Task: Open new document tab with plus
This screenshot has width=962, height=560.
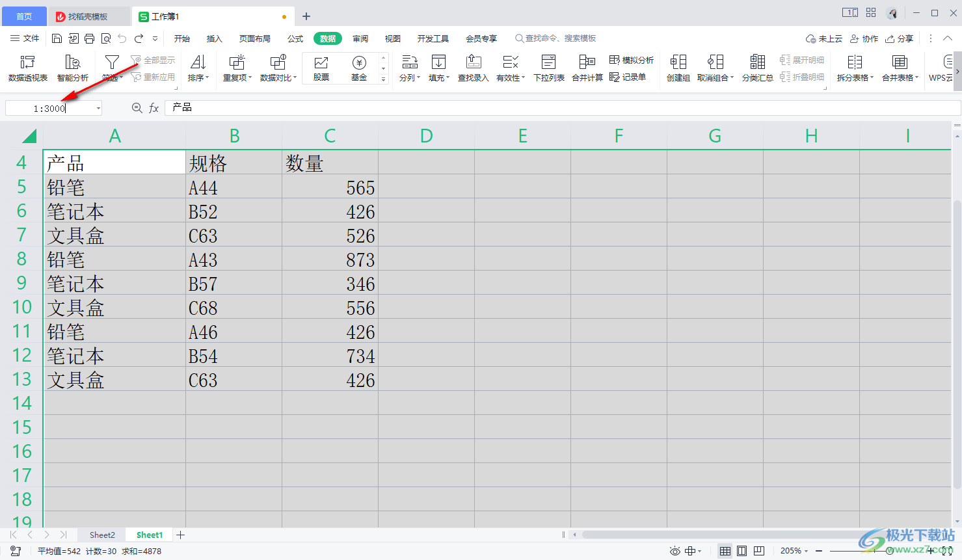Action: 306,16
